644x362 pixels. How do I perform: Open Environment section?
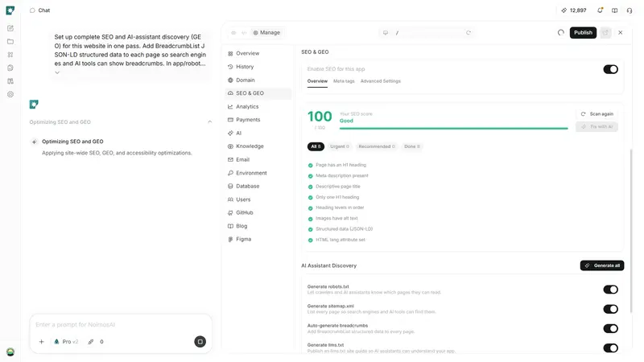point(258,173)
